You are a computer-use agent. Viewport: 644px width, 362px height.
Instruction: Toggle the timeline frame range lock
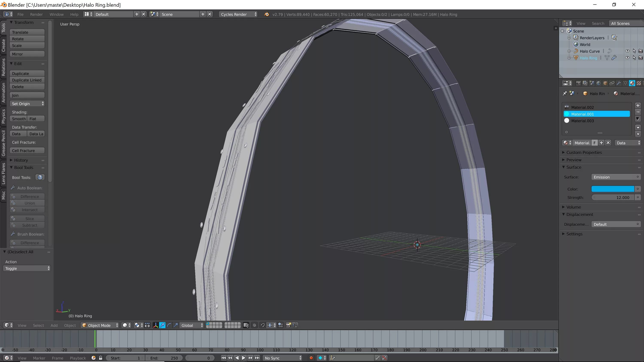tap(100, 358)
